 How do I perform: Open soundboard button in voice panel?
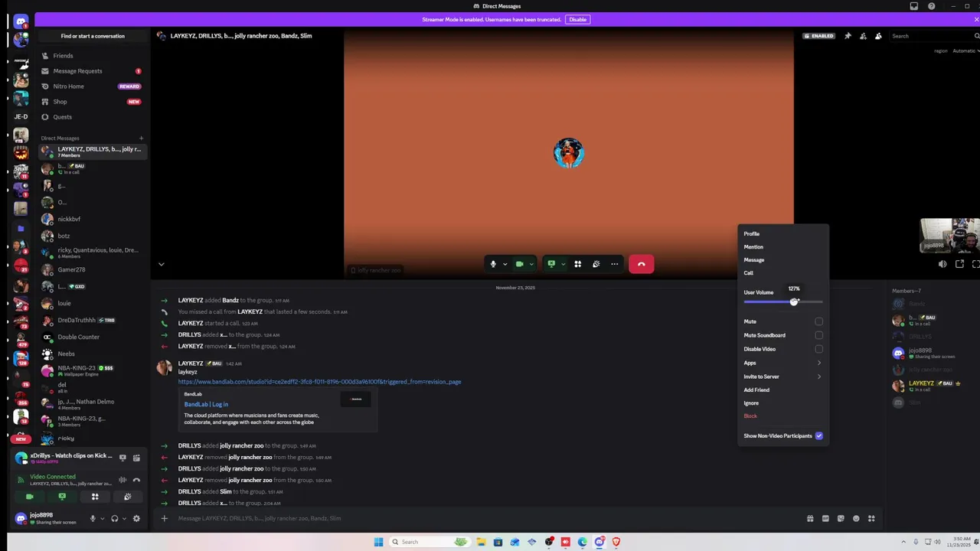[127, 497]
